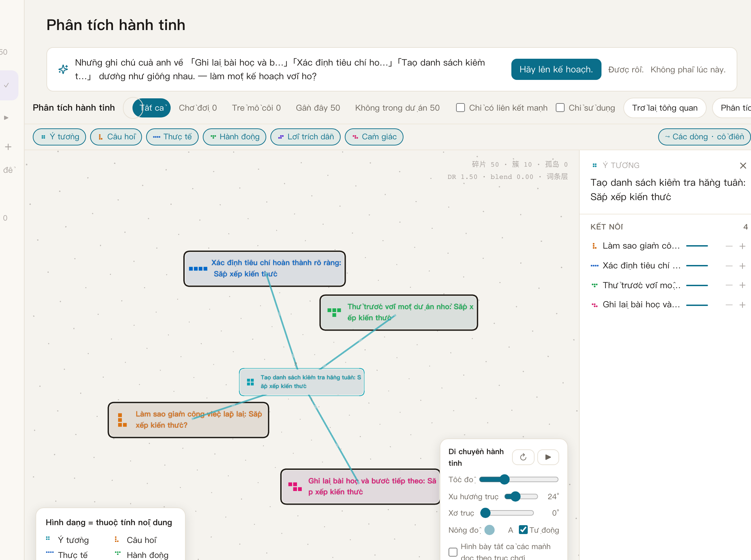The width and height of the screenshot is (751, 560).
Task: Filter by Cảm giác chip
Action: (374, 137)
